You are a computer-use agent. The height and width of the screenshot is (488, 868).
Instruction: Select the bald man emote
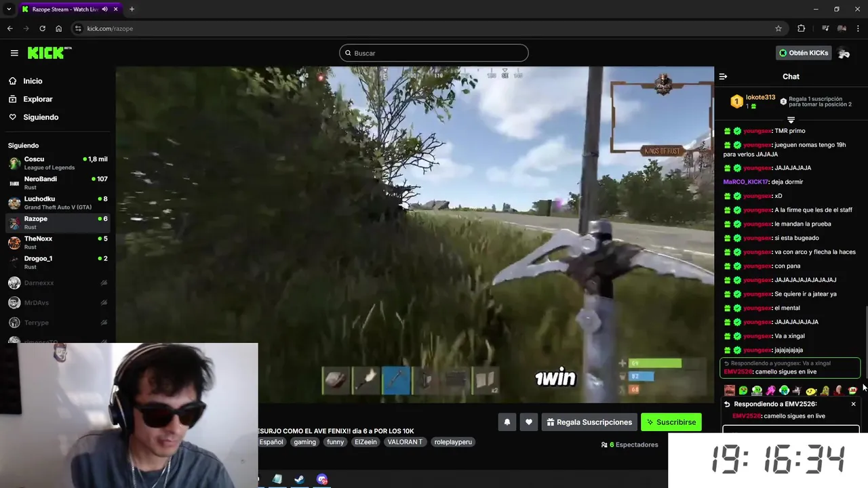pyautogui.click(x=838, y=390)
